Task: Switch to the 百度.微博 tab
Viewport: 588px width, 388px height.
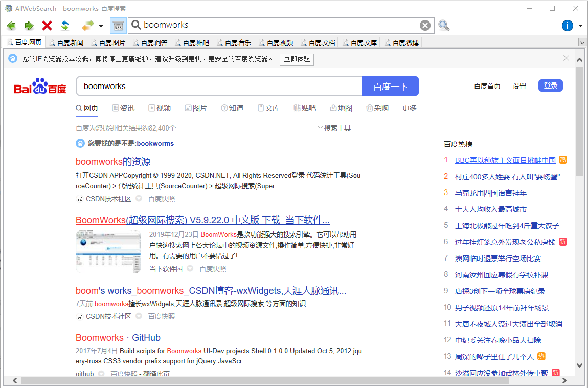Action: click(x=402, y=43)
